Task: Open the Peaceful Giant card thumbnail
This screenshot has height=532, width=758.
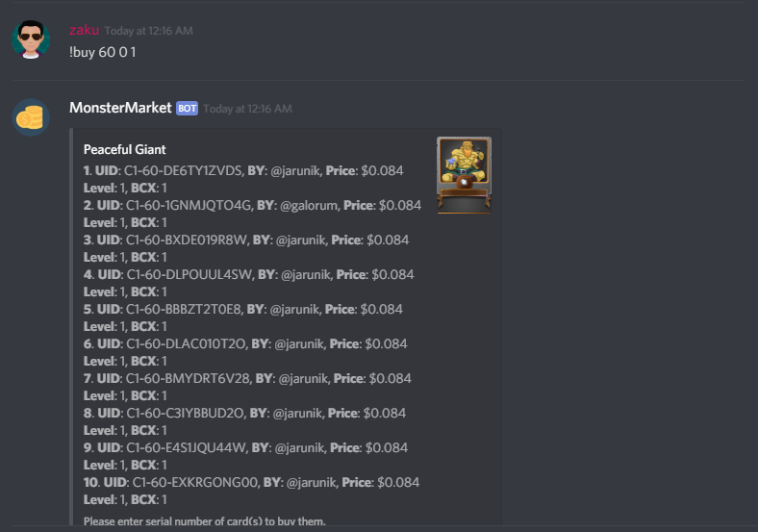Action: tap(464, 175)
